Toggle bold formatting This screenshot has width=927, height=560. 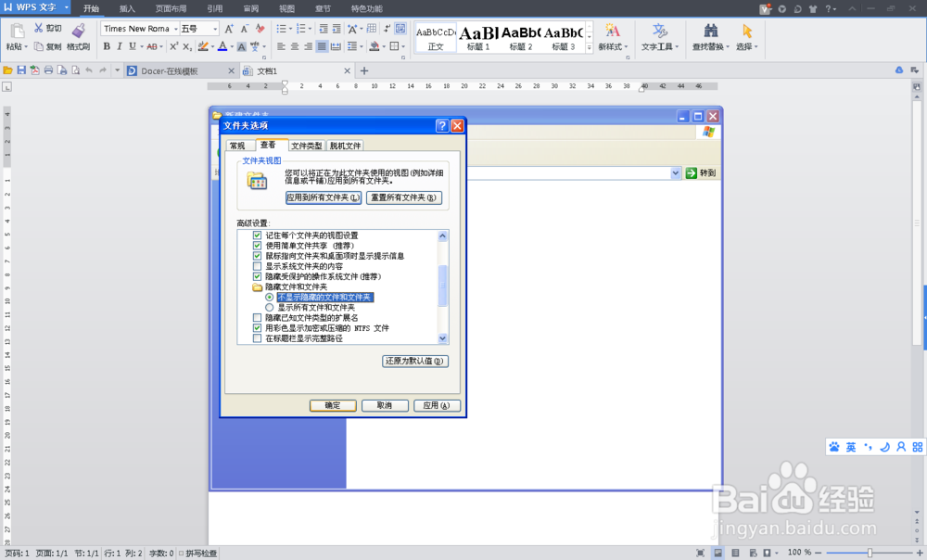[x=107, y=46]
